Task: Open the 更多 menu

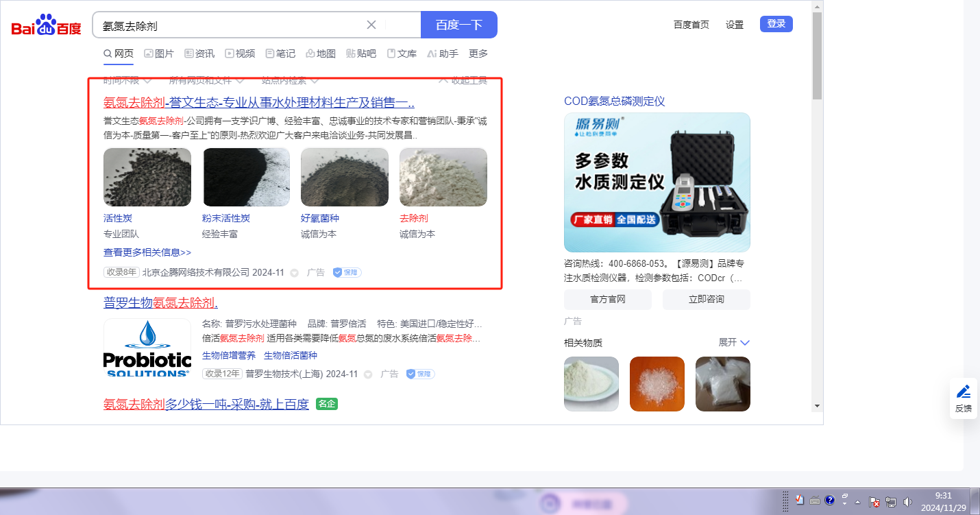Action: pyautogui.click(x=478, y=53)
